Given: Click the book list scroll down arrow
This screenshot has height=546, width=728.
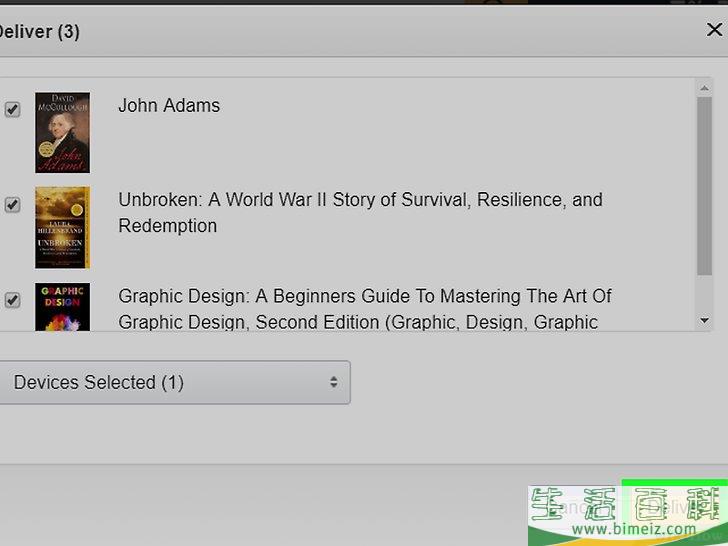Looking at the screenshot, I should point(704,320).
